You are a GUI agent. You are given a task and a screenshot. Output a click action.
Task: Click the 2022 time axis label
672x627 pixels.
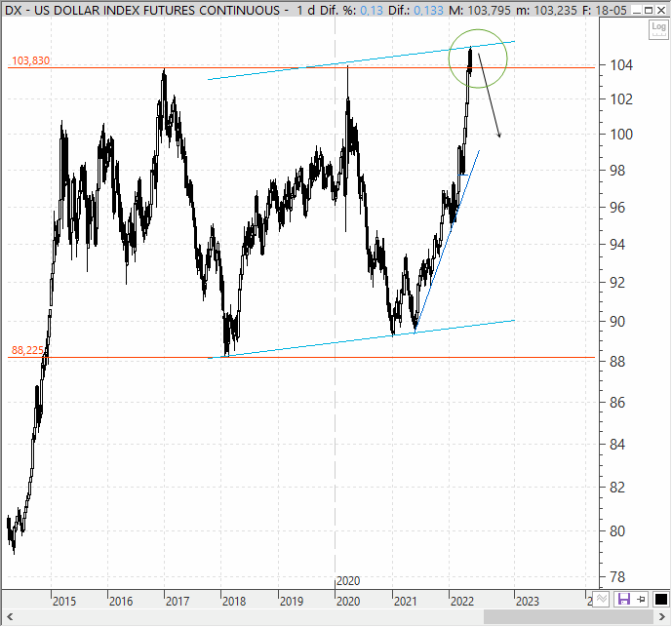(x=462, y=602)
